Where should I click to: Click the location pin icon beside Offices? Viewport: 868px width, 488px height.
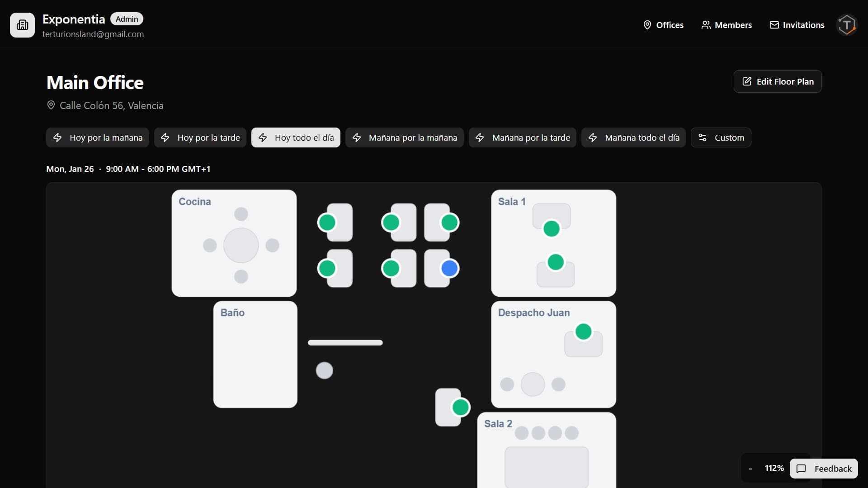click(x=647, y=25)
